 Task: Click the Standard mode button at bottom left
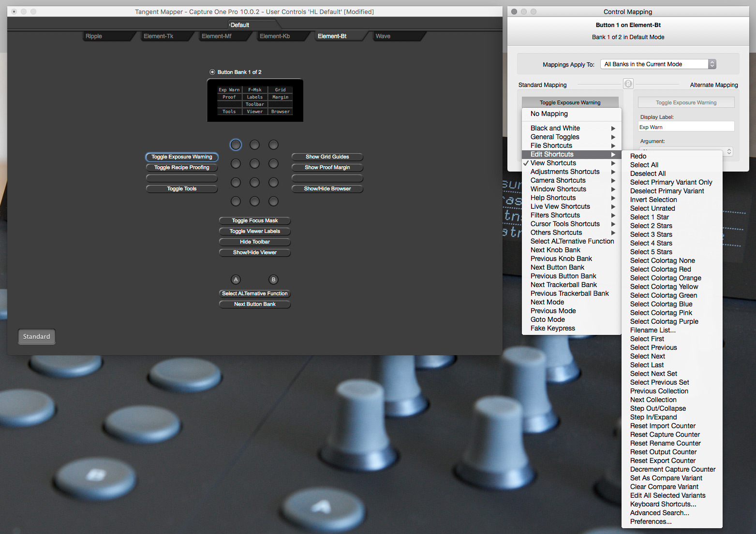[x=36, y=336]
